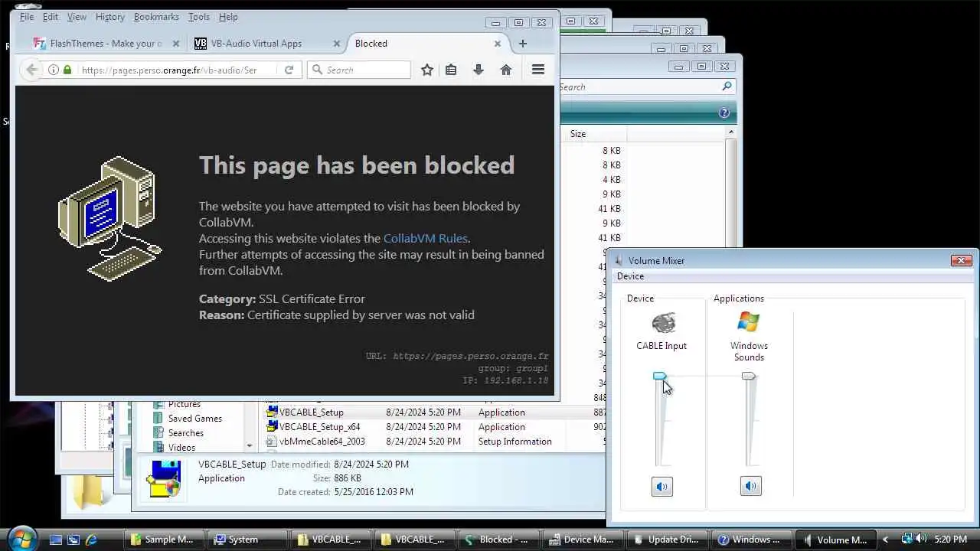
Task: Go back to the previous page
Action: click(x=31, y=70)
